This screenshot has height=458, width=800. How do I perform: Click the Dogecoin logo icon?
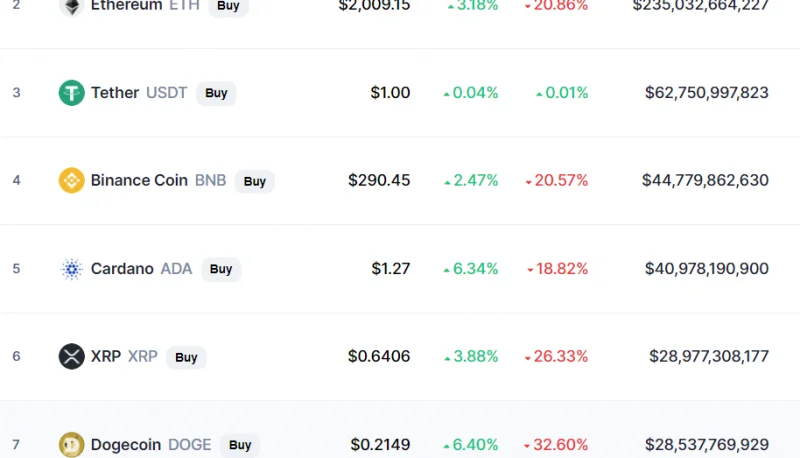pos(71,445)
